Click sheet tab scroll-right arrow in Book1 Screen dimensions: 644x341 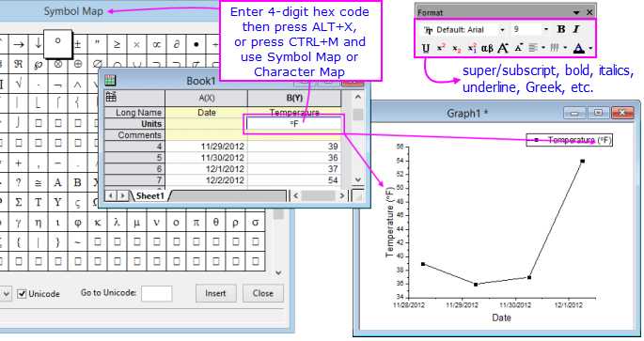tap(123, 196)
